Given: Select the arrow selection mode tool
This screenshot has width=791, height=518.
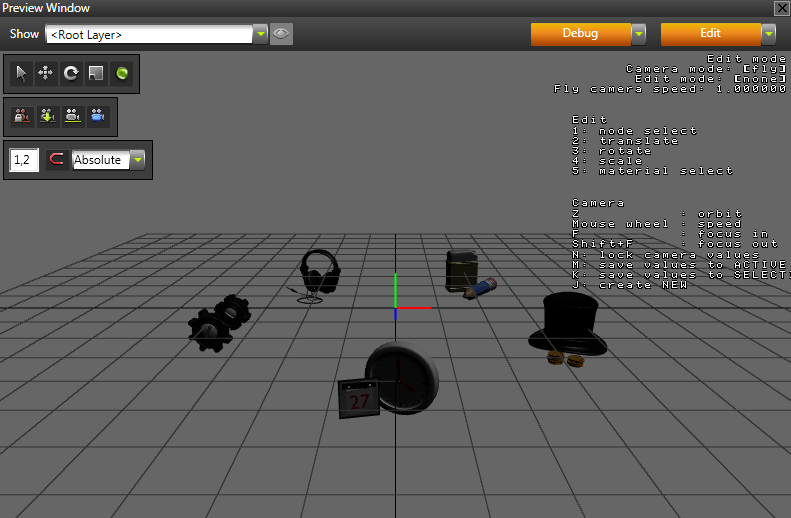Looking at the screenshot, I should tap(21, 73).
